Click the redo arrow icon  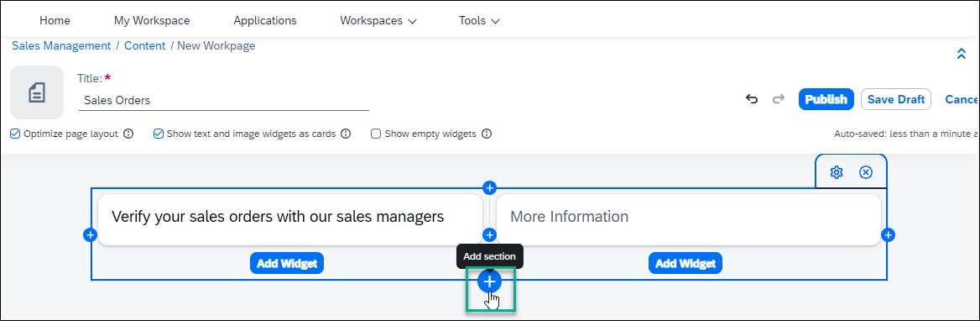pyautogui.click(x=778, y=99)
